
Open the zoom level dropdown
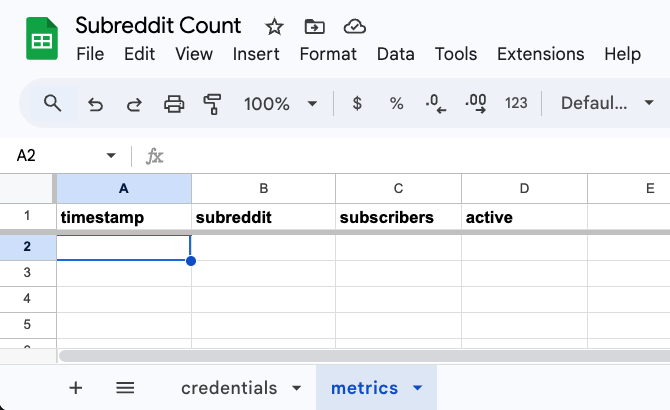point(281,103)
